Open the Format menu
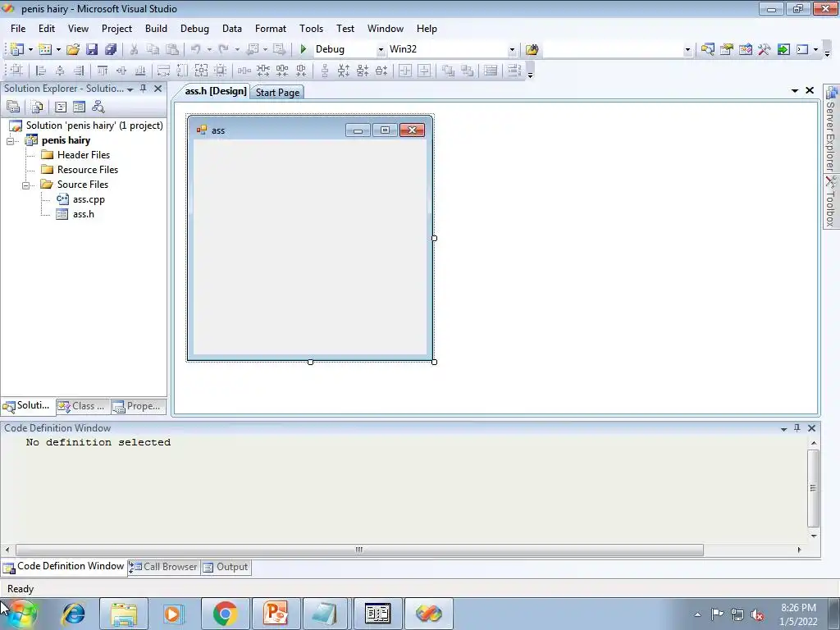 point(271,29)
